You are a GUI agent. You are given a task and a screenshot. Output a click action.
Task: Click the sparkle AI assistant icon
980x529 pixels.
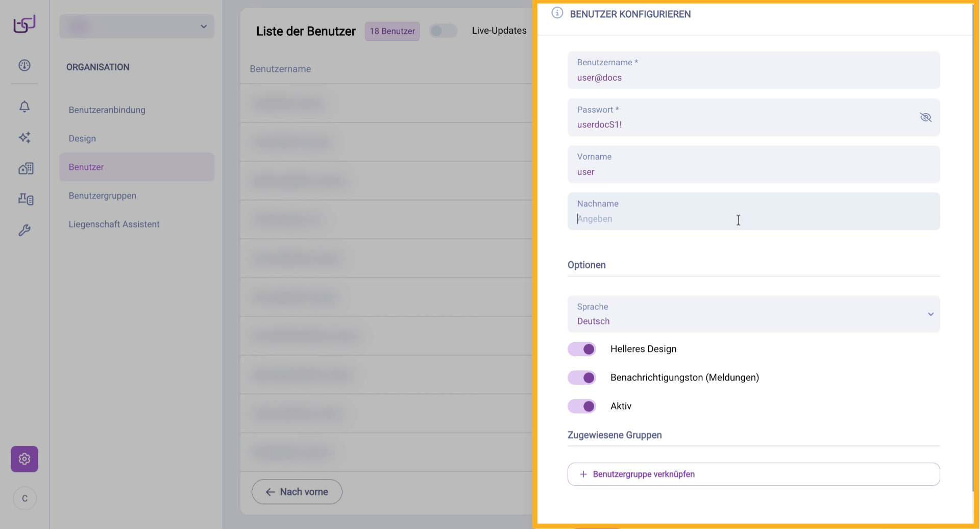pyautogui.click(x=24, y=137)
